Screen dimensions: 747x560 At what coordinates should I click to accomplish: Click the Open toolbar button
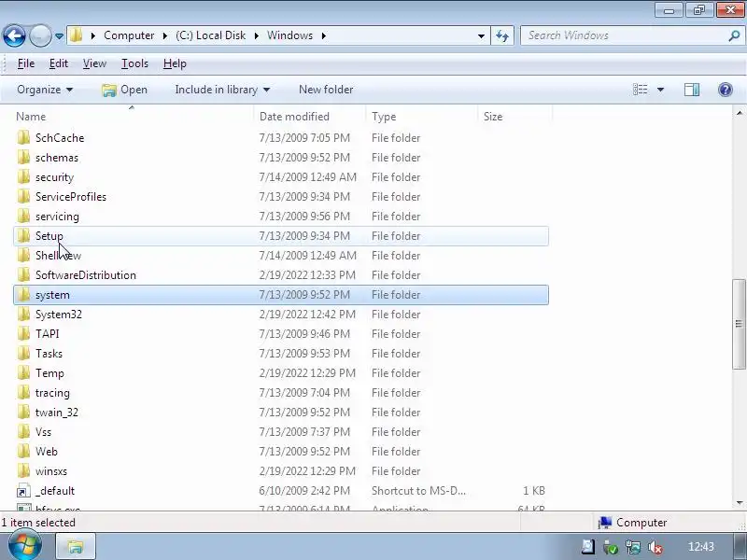tap(125, 90)
